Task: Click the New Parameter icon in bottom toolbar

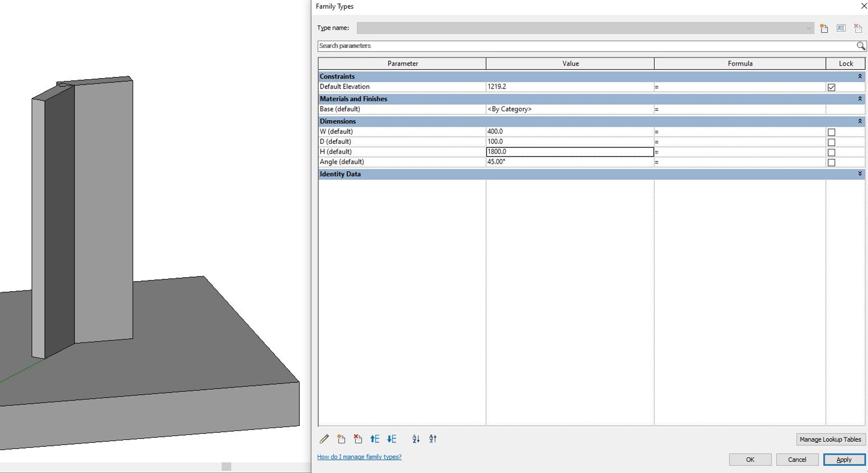Action: [x=341, y=439]
